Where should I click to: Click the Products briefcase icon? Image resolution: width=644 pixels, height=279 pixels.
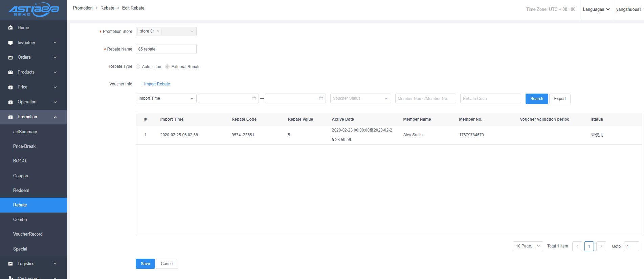click(x=10, y=72)
